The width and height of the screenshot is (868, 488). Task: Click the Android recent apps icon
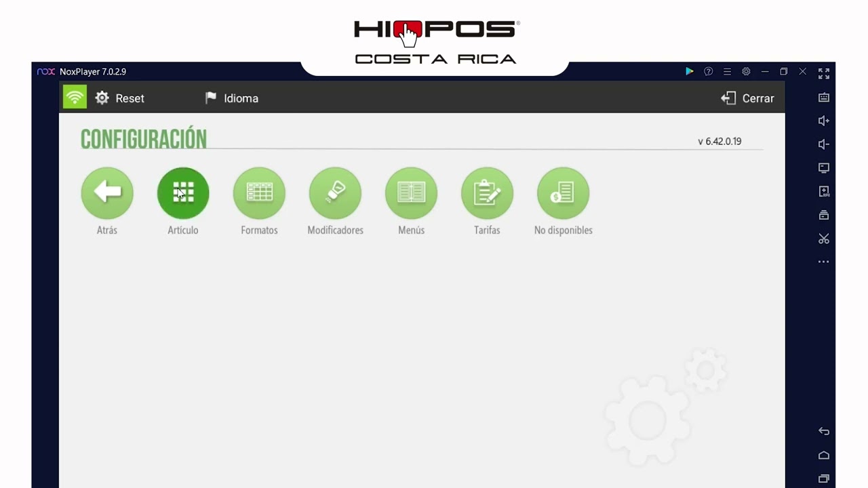(x=824, y=479)
